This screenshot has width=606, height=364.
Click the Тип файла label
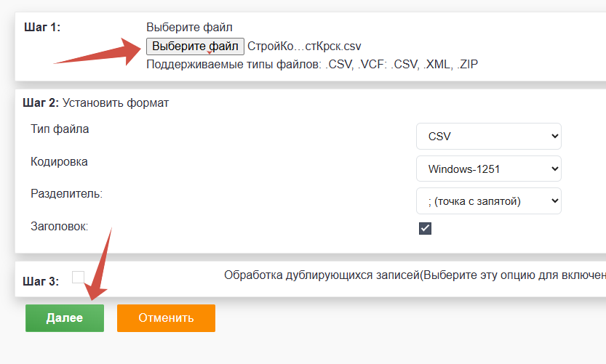(x=60, y=129)
